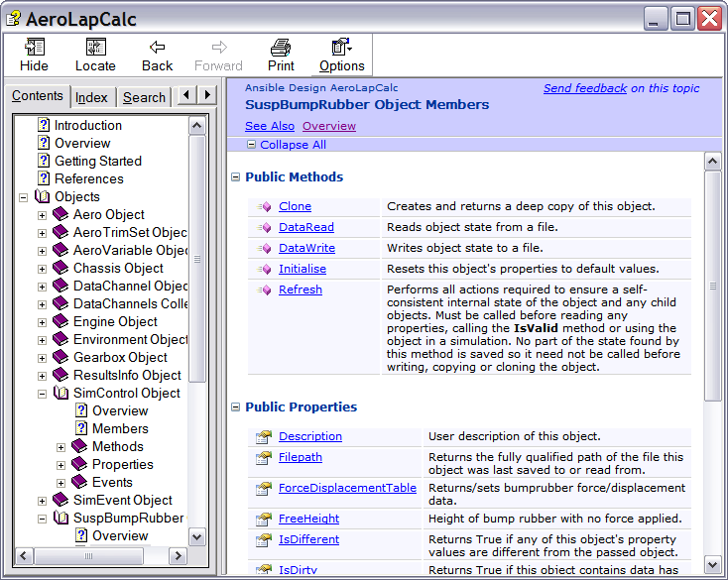Click the topic pane vertical scrollbar thumb
Viewport: 728px width, 580px height.
coord(712,286)
